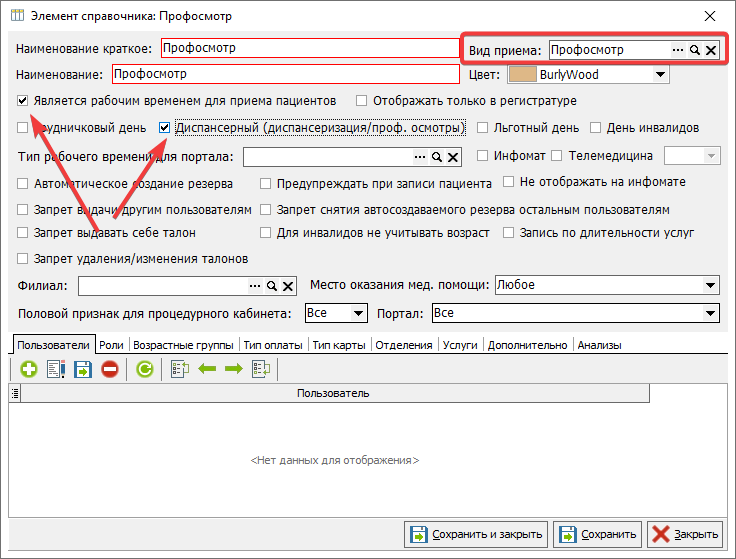Clear the Филиал field
This screenshot has height=559, width=736.
coord(288,286)
